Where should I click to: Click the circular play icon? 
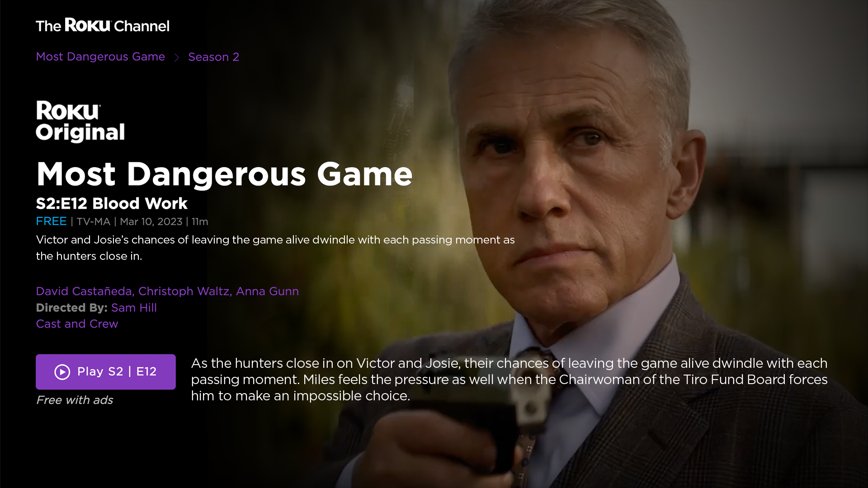coord(62,372)
